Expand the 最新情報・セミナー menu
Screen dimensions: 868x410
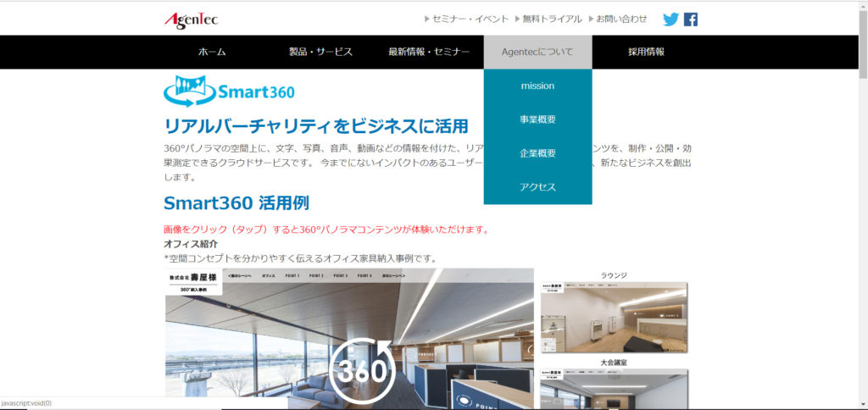[x=429, y=52]
